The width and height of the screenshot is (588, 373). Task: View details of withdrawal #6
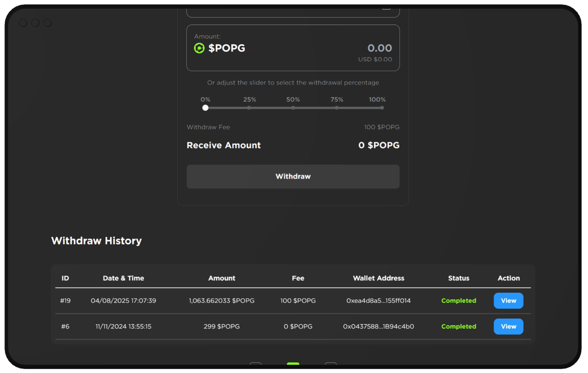[x=508, y=326]
